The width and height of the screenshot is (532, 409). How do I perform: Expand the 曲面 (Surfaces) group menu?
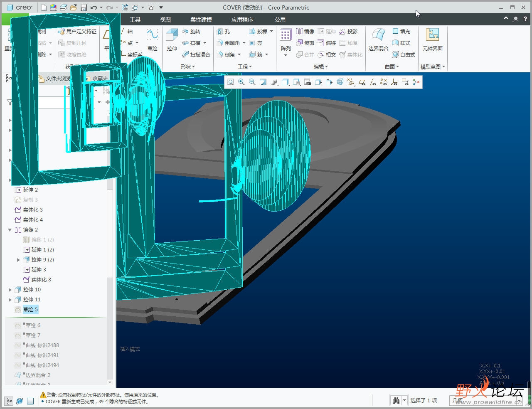coord(392,67)
